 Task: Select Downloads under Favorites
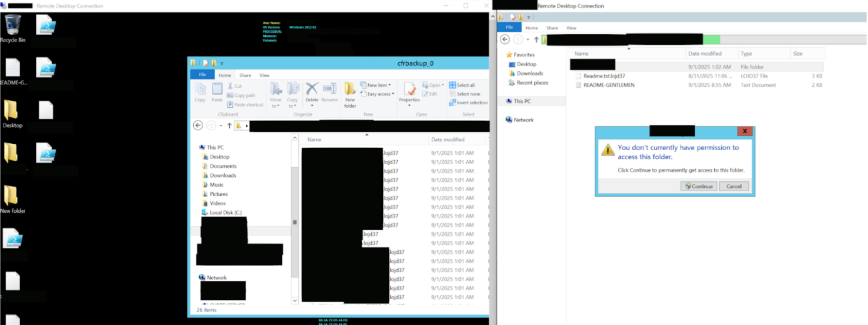click(x=526, y=73)
